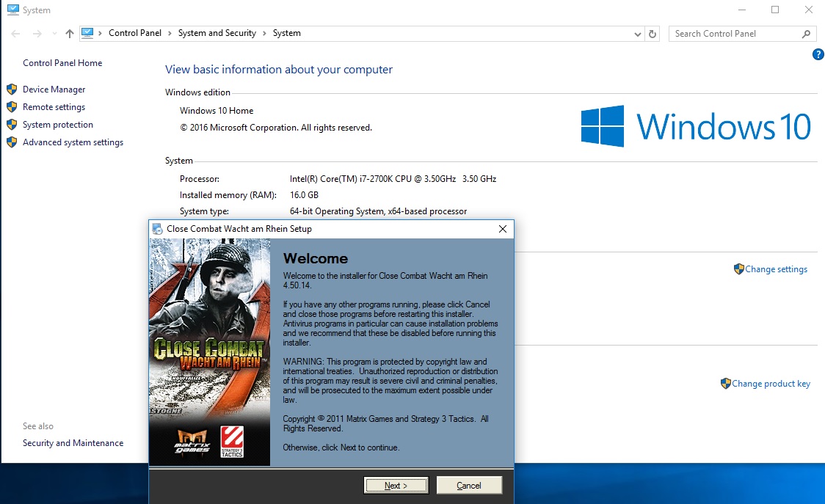The height and width of the screenshot is (504, 825).
Task: Open Security and Maintenance link
Action: tap(73, 443)
